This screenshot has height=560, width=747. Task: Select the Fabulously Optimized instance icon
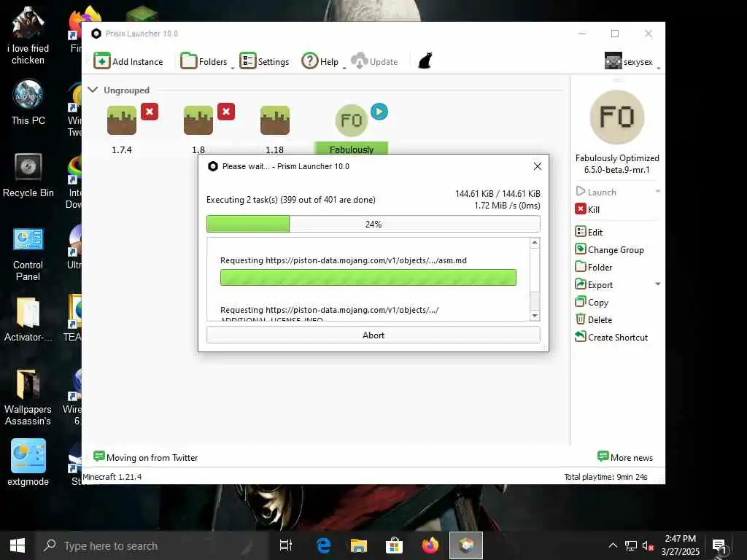(x=352, y=120)
